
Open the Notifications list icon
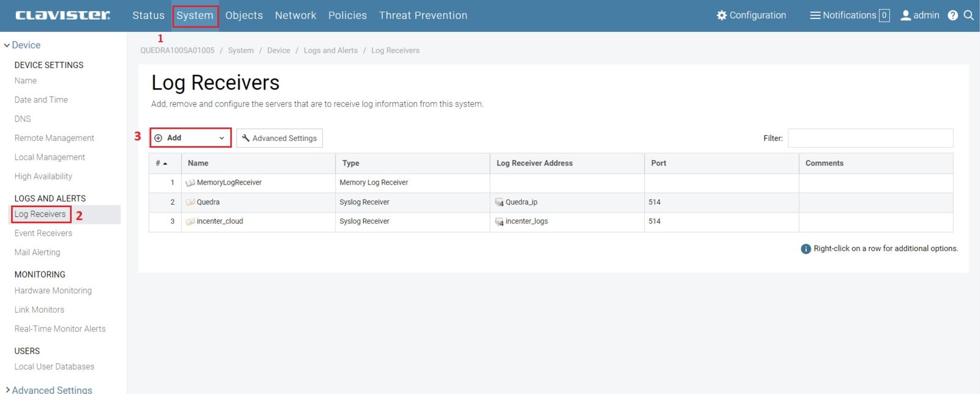(815, 15)
